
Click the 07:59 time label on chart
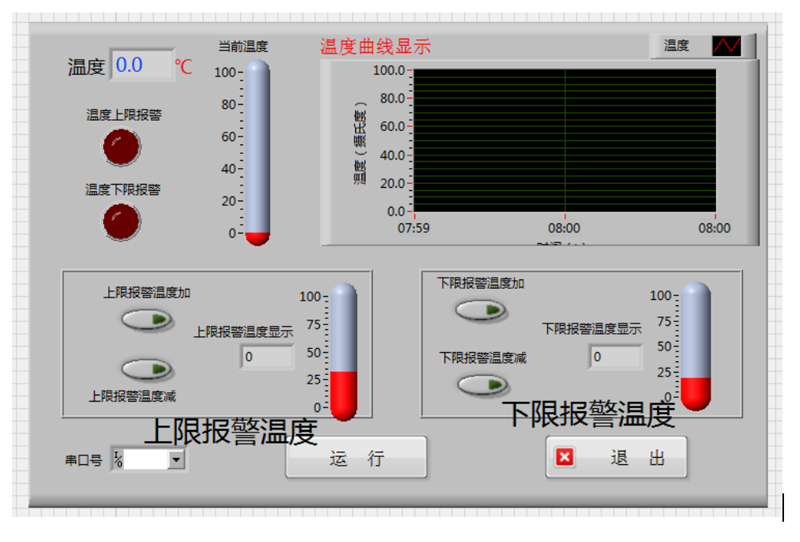pyautogui.click(x=414, y=228)
